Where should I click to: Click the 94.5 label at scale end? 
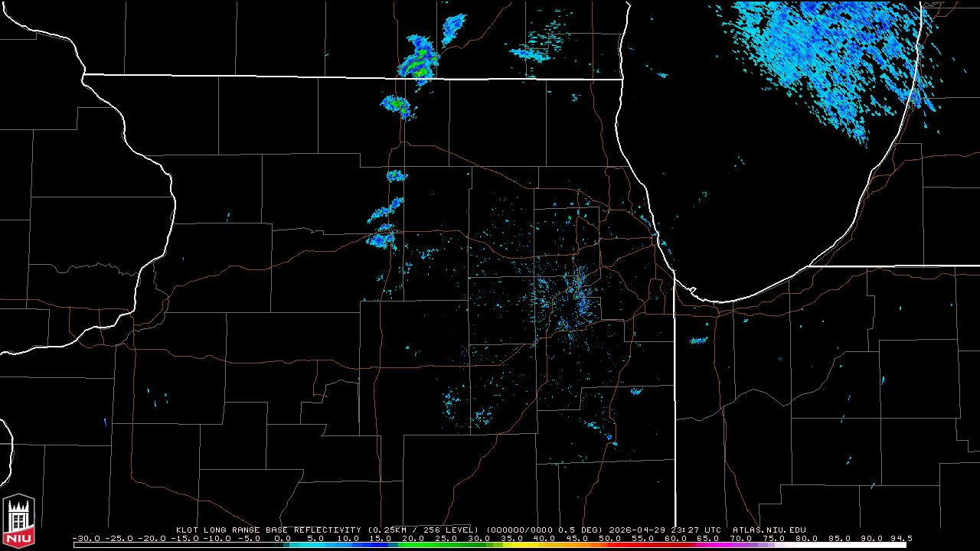click(900, 539)
